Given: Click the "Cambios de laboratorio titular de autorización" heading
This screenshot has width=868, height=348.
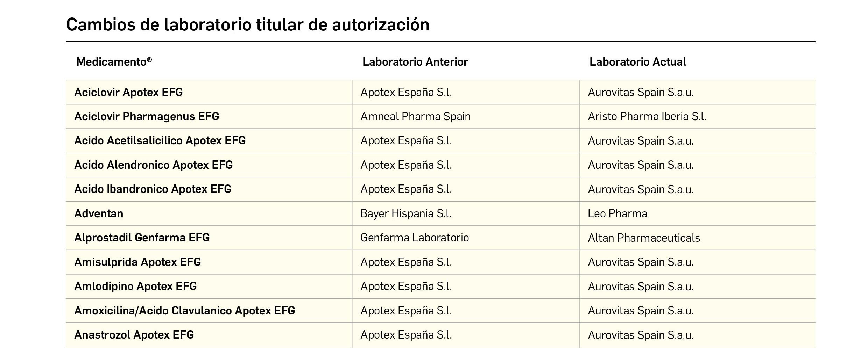Looking at the screenshot, I should point(248,25).
